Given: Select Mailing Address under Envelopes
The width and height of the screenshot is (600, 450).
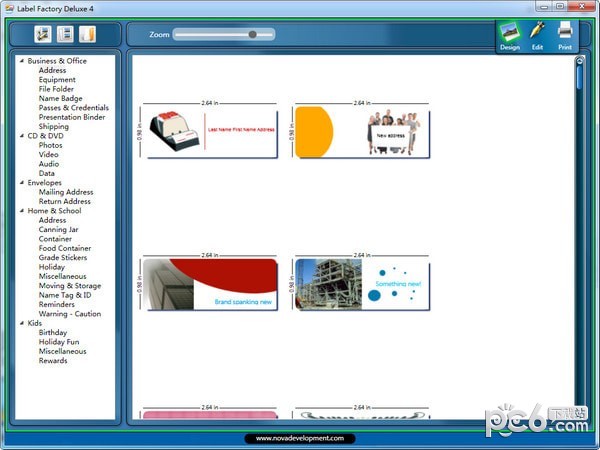Looking at the screenshot, I should pos(66,192).
